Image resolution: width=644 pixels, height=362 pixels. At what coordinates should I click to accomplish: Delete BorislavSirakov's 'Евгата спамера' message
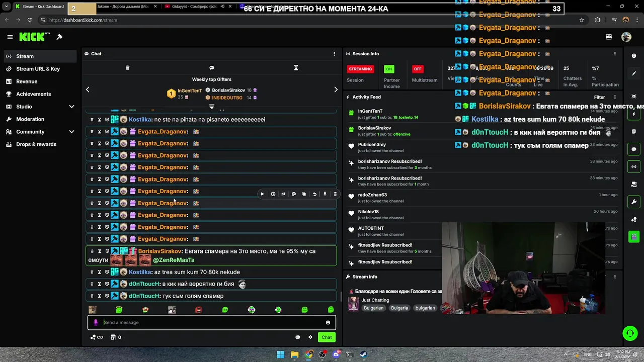[x=92, y=251]
